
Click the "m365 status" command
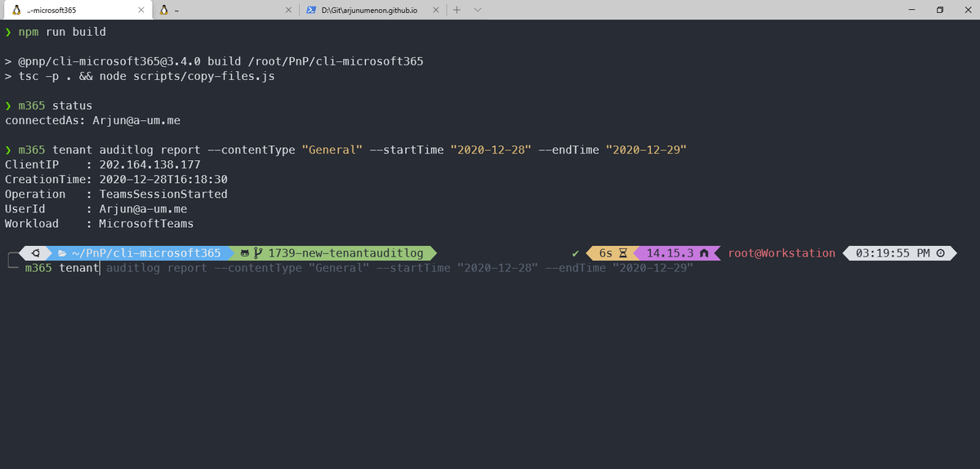[x=55, y=106]
